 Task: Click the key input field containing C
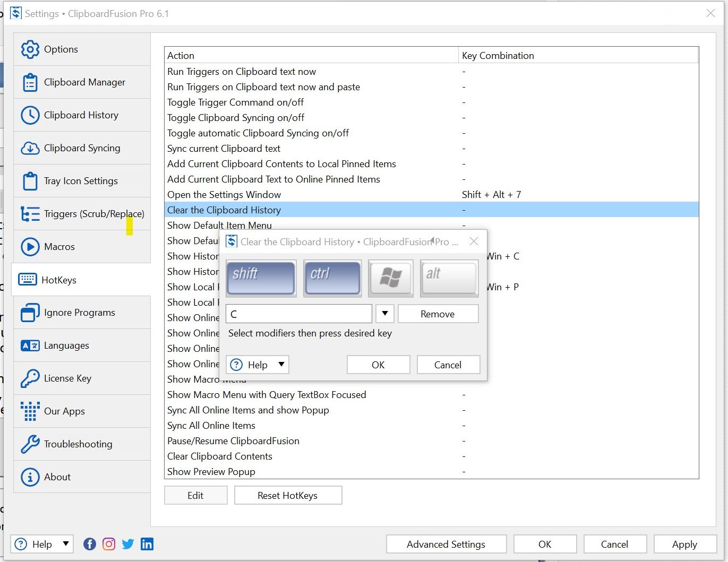point(299,314)
